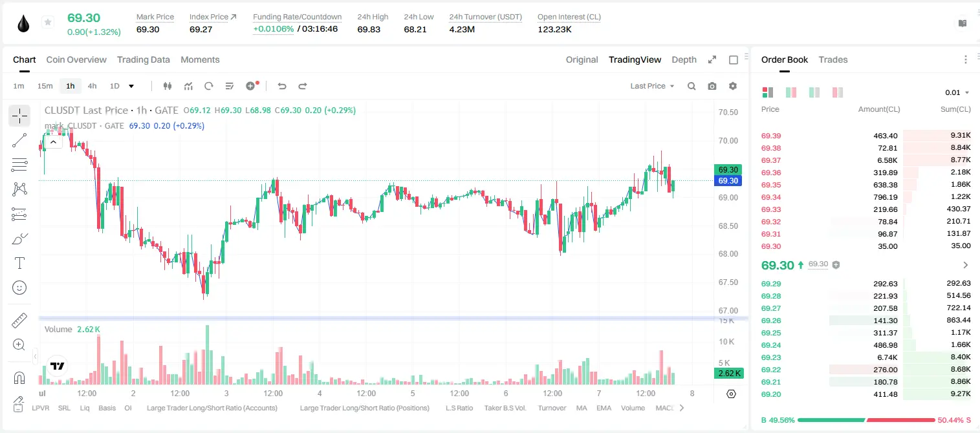
Task: Switch chart to Depth view
Action: [x=684, y=59]
